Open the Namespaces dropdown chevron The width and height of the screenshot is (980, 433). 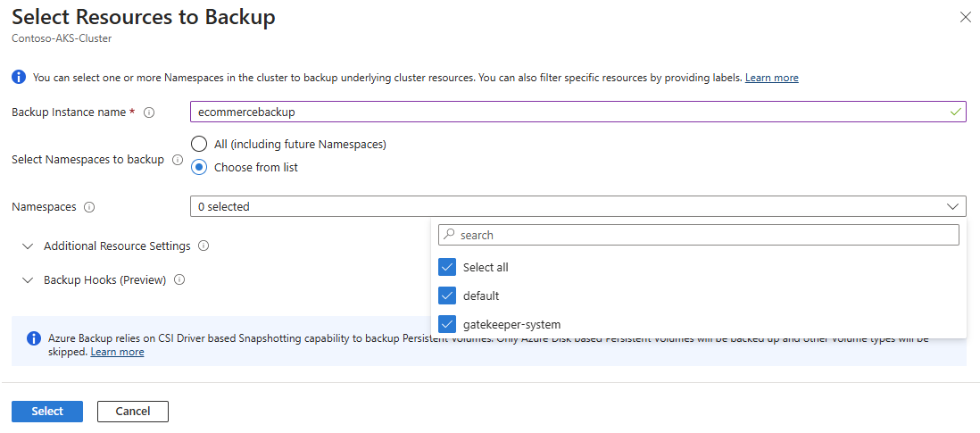[x=952, y=207]
